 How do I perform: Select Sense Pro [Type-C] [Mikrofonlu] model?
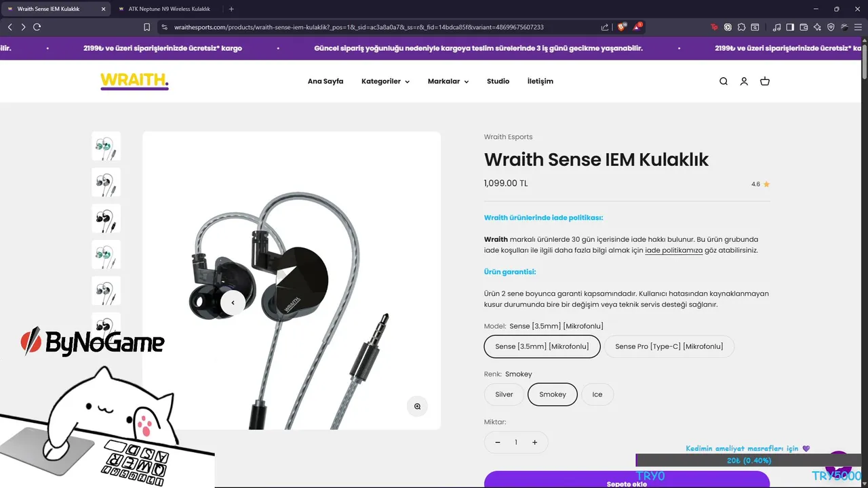point(669,346)
